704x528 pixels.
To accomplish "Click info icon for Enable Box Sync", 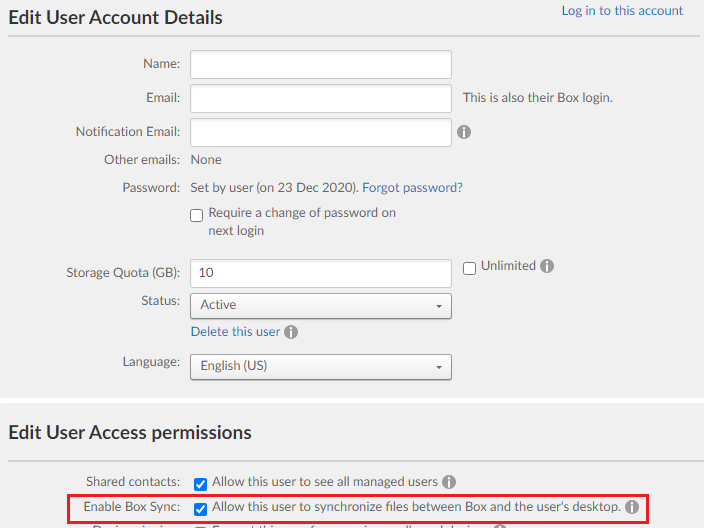I will [x=632, y=507].
